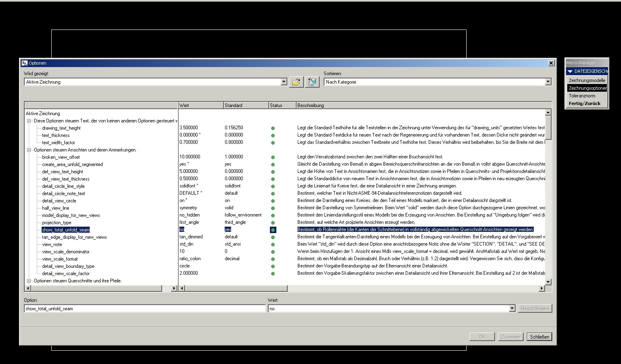This screenshot has height=364, width=621.
Task: Click DATEIEIGENSCHAFTEN collapse arrow in Menü-Manager
Action: pos(570,71)
